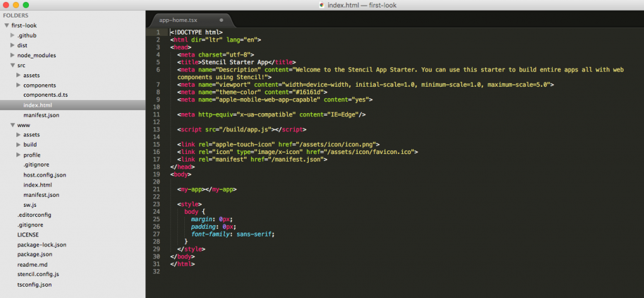Collapse the src folder
The image size is (644, 298).
[12, 65]
